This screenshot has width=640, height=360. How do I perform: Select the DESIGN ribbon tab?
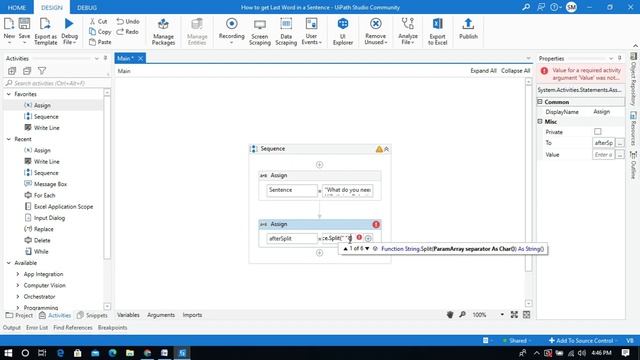(x=52, y=7)
